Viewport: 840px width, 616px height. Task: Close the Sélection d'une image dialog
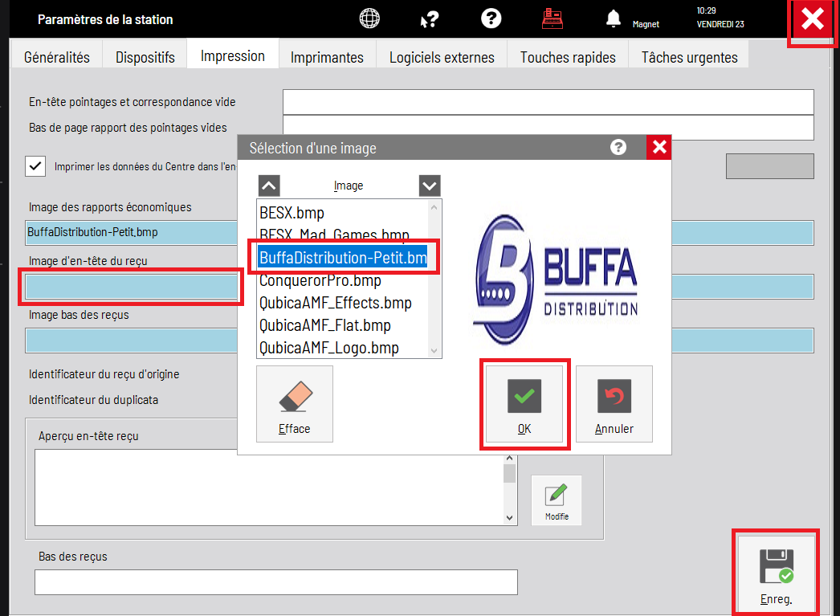659,147
